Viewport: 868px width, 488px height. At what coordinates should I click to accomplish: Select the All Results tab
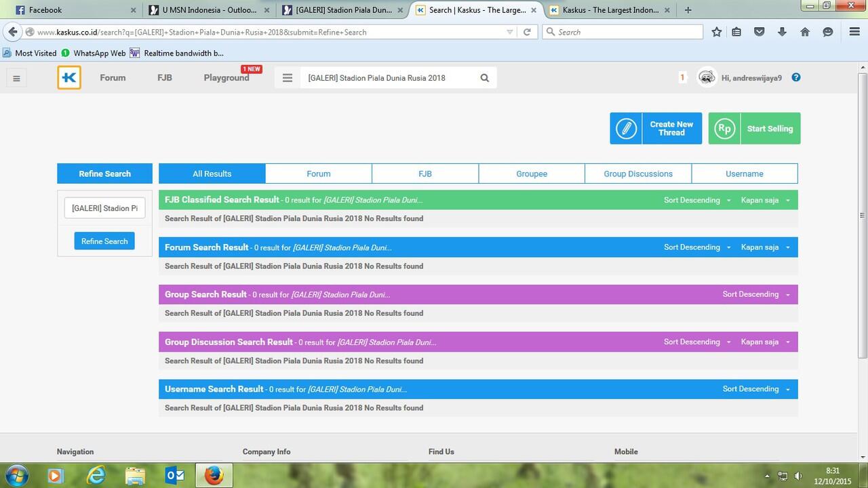click(x=212, y=174)
